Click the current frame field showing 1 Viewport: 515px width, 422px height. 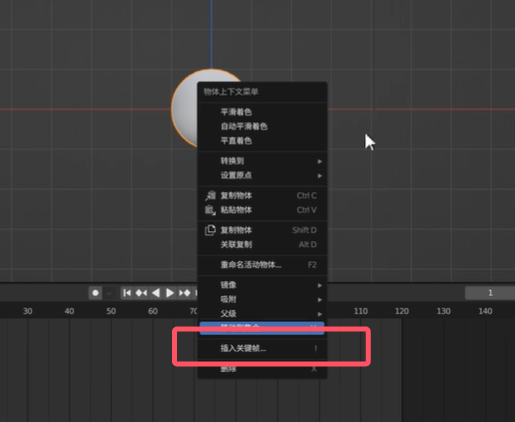pos(490,293)
